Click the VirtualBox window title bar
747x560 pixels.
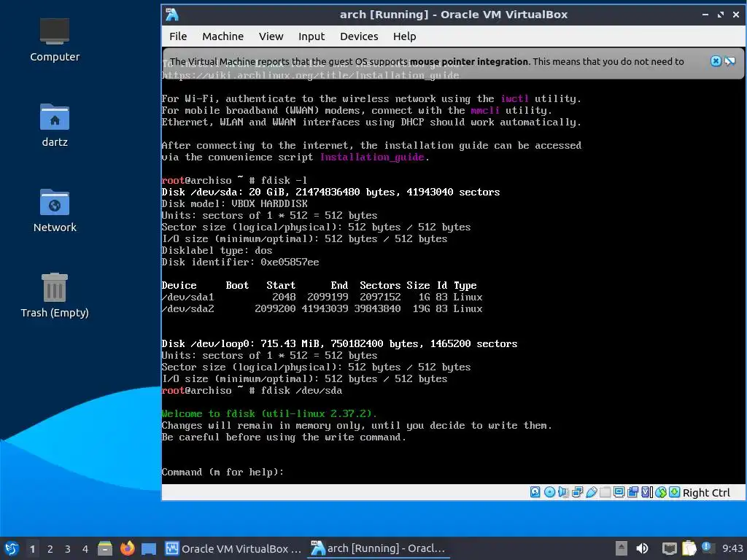pyautogui.click(x=453, y=15)
